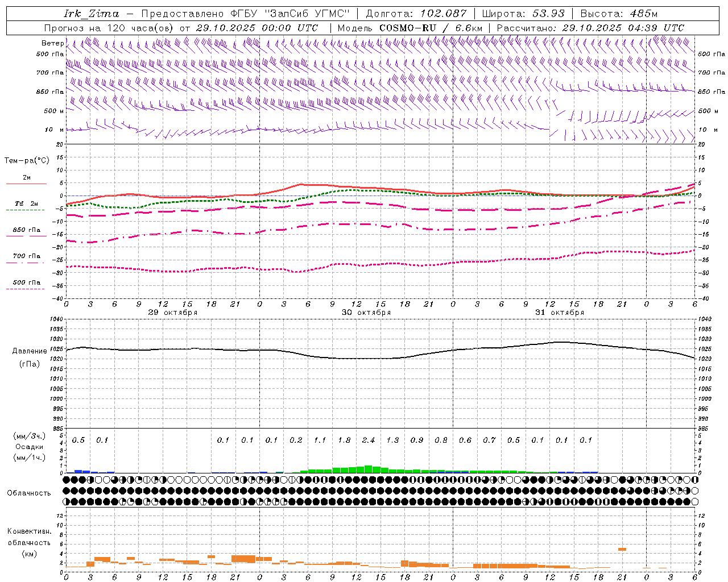Click the precipitation value 0.9
The height and width of the screenshot is (582, 728).
[417, 440]
